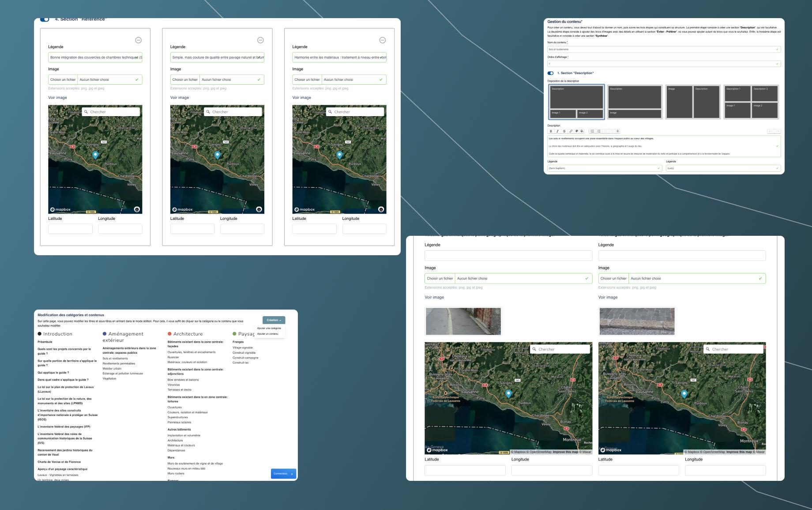Click 'Voir image' above the curb photo
812x510 pixels.
[434, 297]
